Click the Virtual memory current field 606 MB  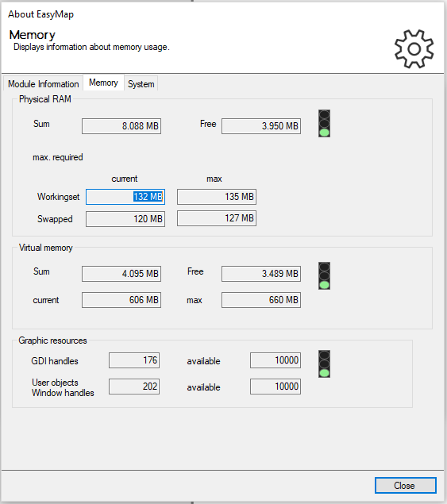point(121,300)
